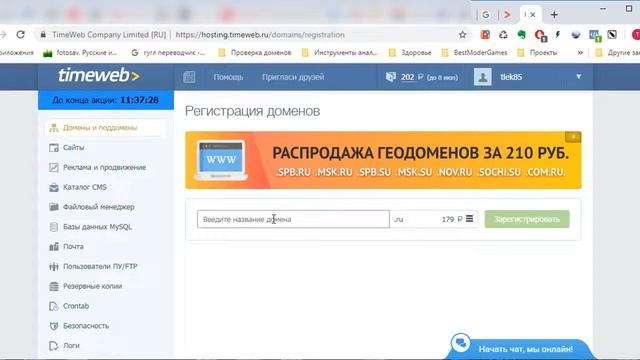640x360 pixels.
Task: Open Каталог CMS in sidebar
Action: 84,187
